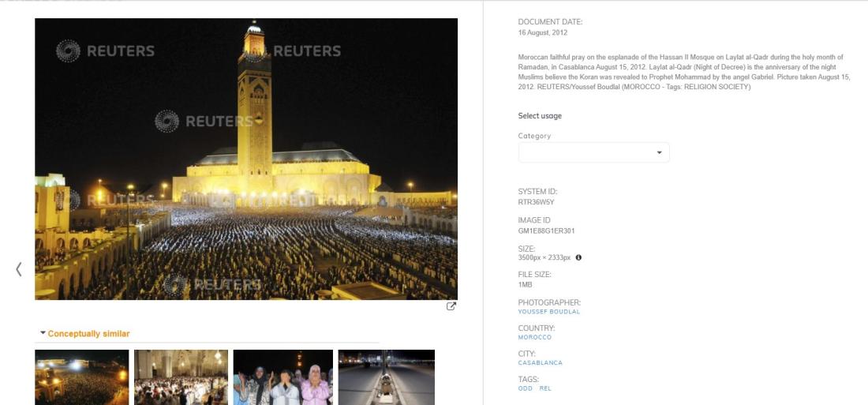Filter by city Casablanca link

541,363
